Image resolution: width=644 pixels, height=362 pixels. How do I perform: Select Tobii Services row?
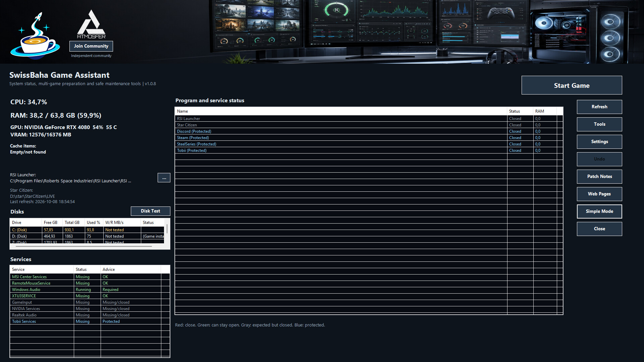pos(90,321)
